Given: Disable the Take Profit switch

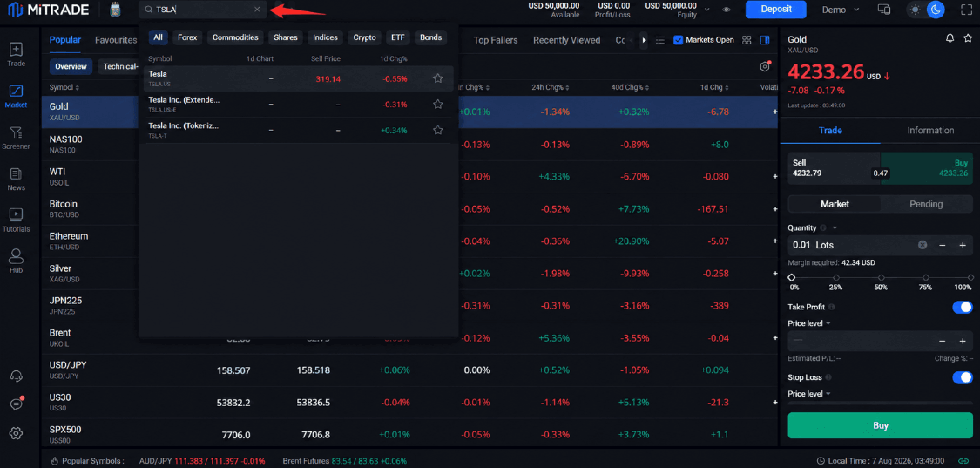Looking at the screenshot, I should (963, 307).
